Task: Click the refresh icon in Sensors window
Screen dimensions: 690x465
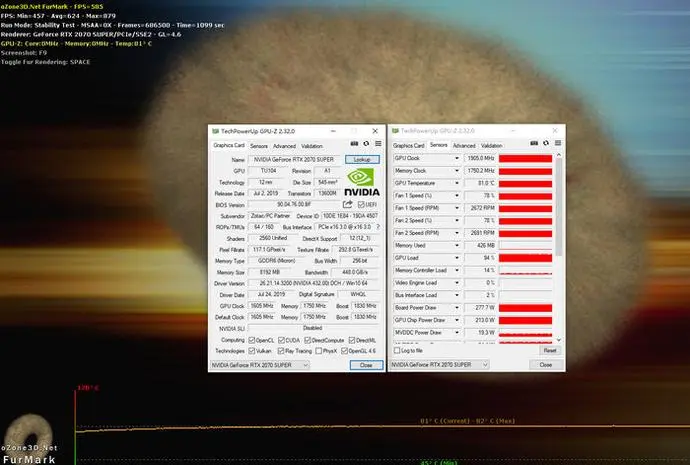Action: (x=546, y=143)
